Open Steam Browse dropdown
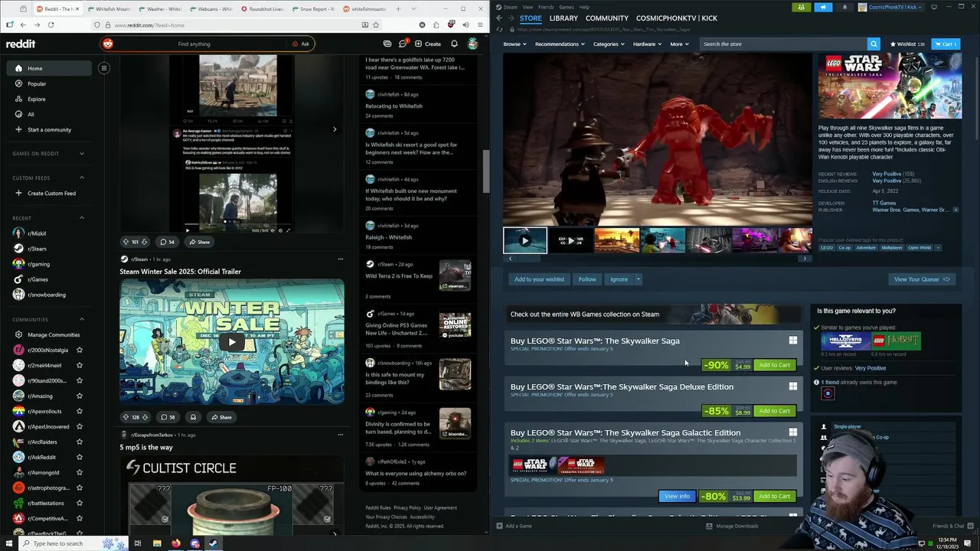 click(x=514, y=44)
